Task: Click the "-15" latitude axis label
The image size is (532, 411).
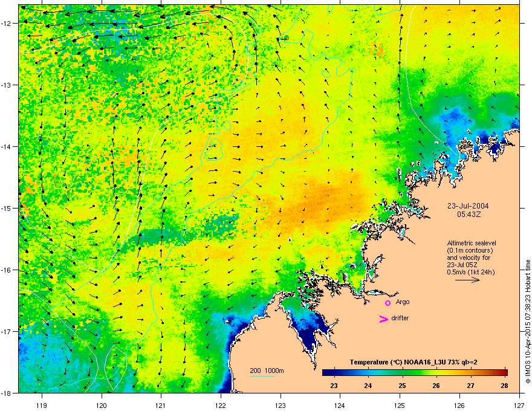Action: click(x=6, y=208)
